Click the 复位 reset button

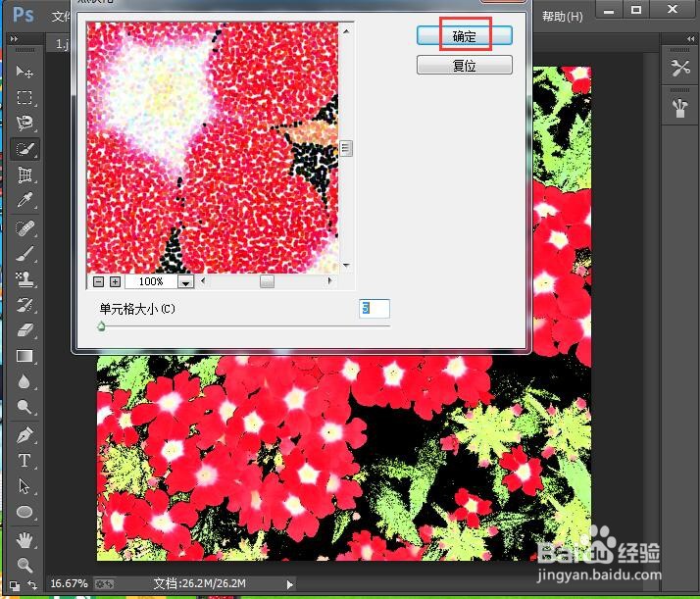point(465,65)
